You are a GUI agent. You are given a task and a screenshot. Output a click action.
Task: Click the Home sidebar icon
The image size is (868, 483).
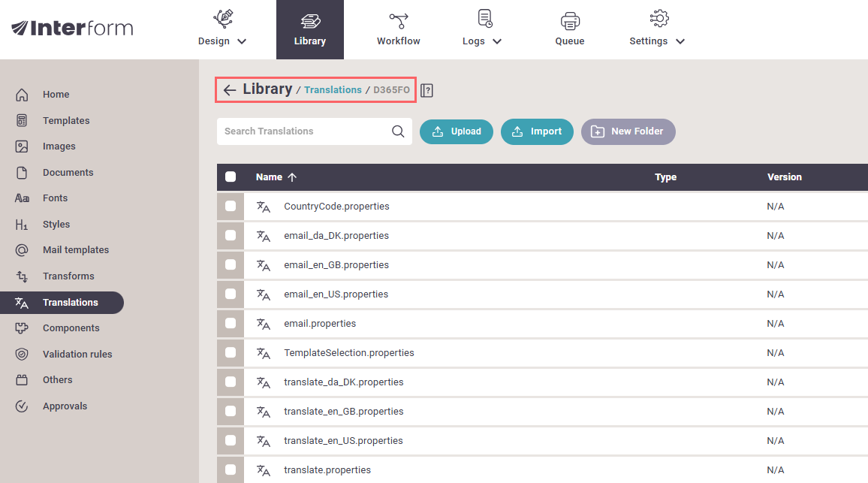pos(22,95)
